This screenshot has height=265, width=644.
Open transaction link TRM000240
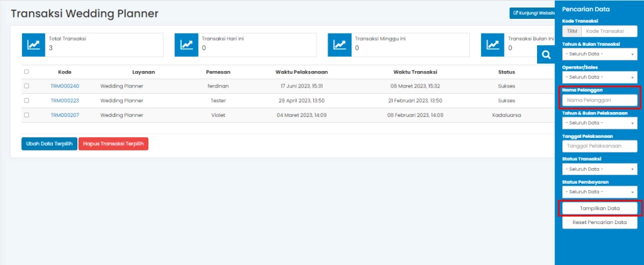(65, 86)
